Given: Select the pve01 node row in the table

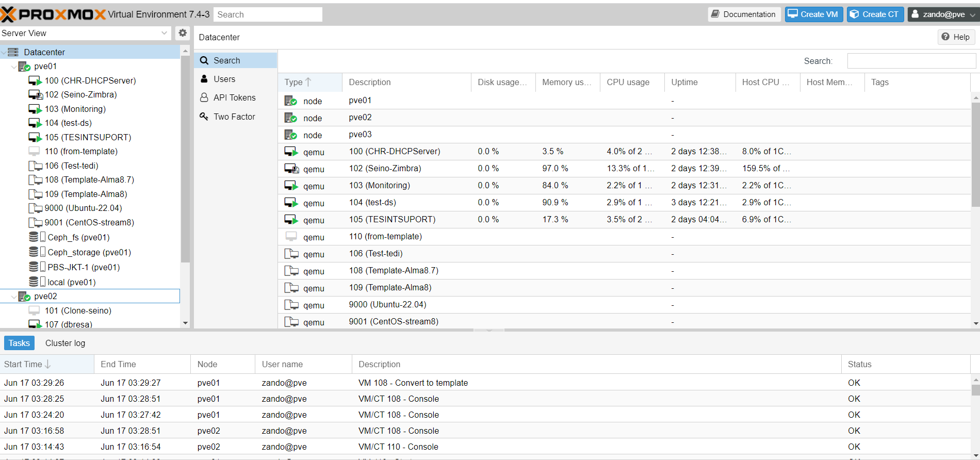Looking at the screenshot, I should tap(624, 101).
